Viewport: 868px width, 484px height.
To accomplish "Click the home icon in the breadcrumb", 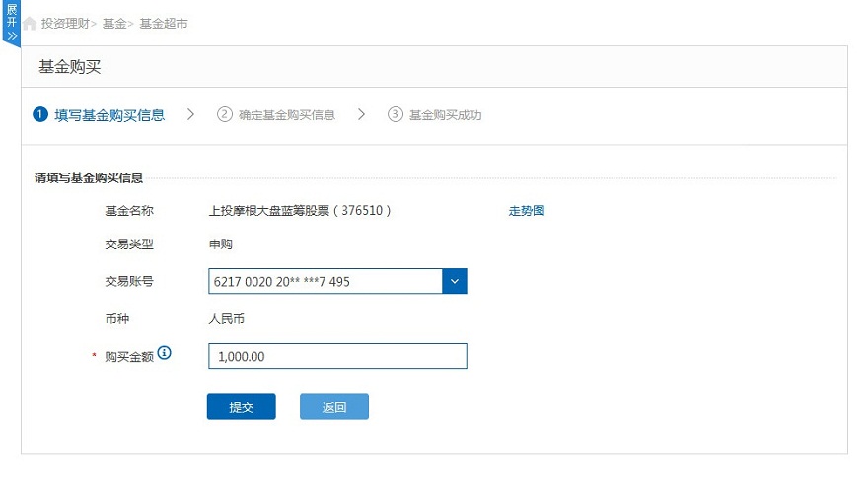I will (30, 23).
